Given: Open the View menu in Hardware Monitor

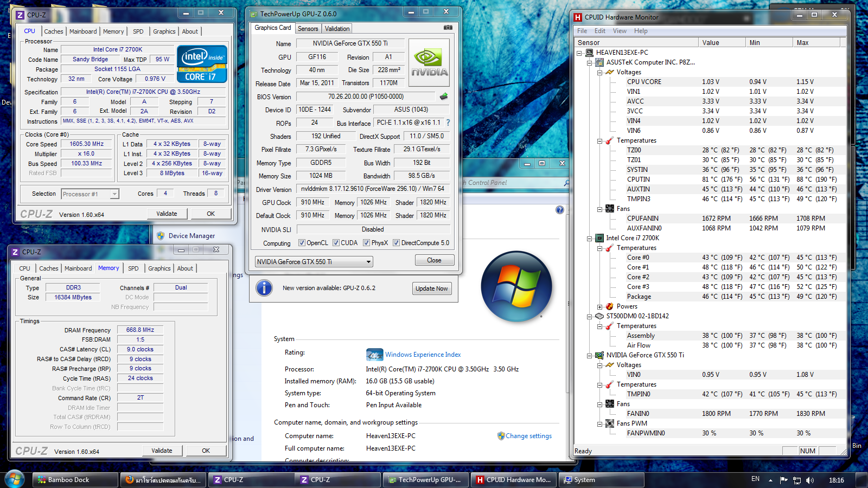Looking at the screenshot, I should 620,31.
